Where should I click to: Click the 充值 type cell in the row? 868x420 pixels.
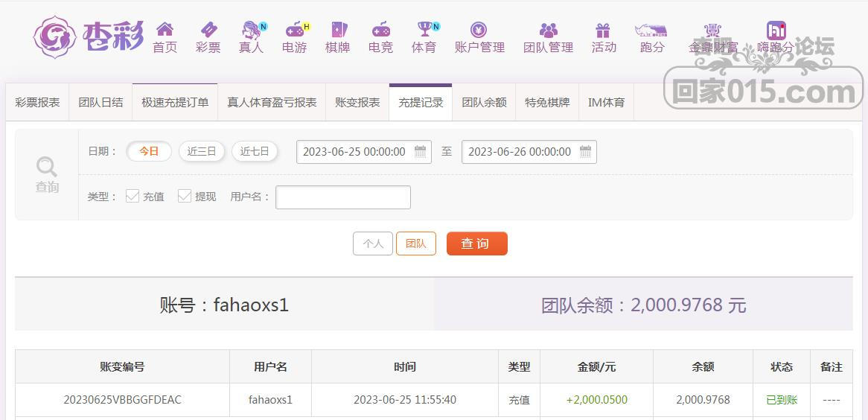tap(520, 399)
